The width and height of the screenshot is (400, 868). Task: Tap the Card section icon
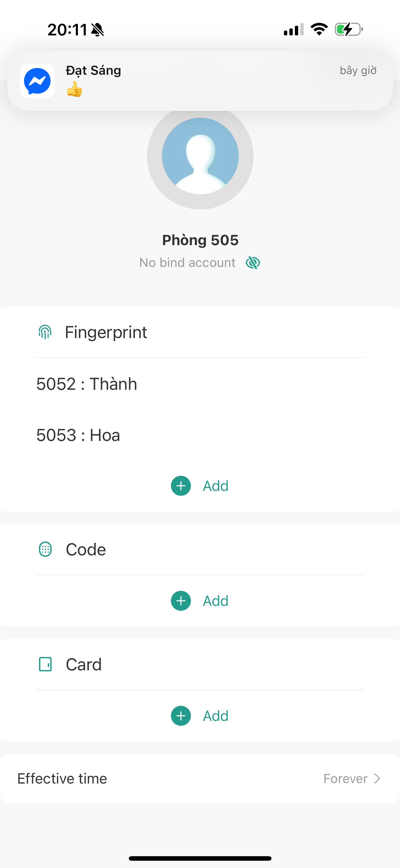pyautogui.click(x=45, y=665)
